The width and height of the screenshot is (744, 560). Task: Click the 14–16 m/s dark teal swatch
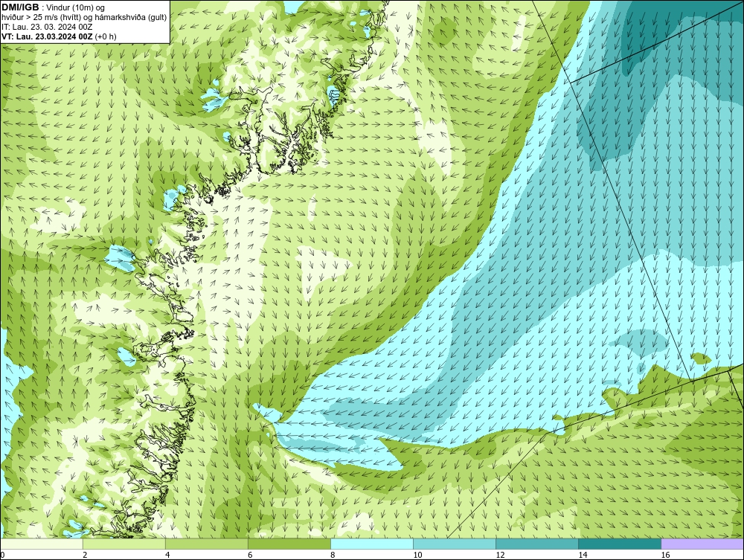[619, 544]
